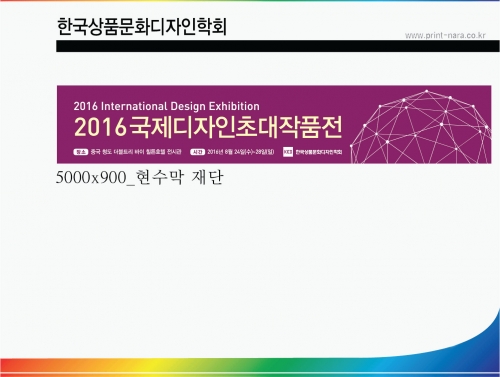Image resolution: width=500 pixels, height=377 pixels.
Task: Click the thick black divider bar
Action: (278, 46)
